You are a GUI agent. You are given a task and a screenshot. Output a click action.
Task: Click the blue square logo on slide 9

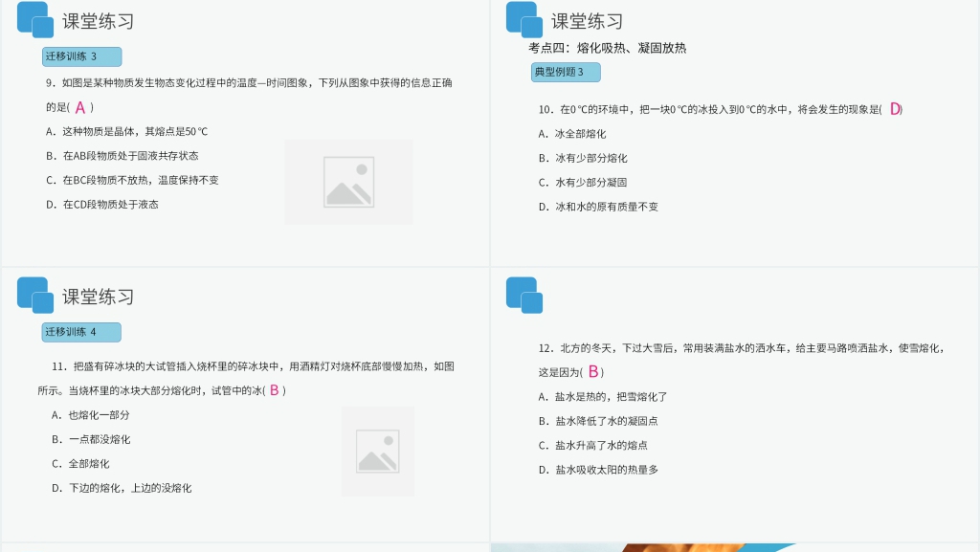point(34,20)
